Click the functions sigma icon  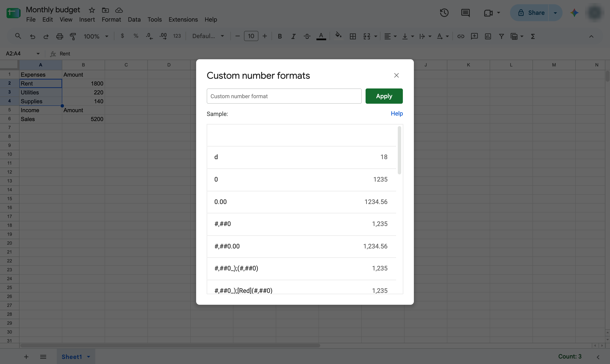pyautogui.click(x=533, y=36)
